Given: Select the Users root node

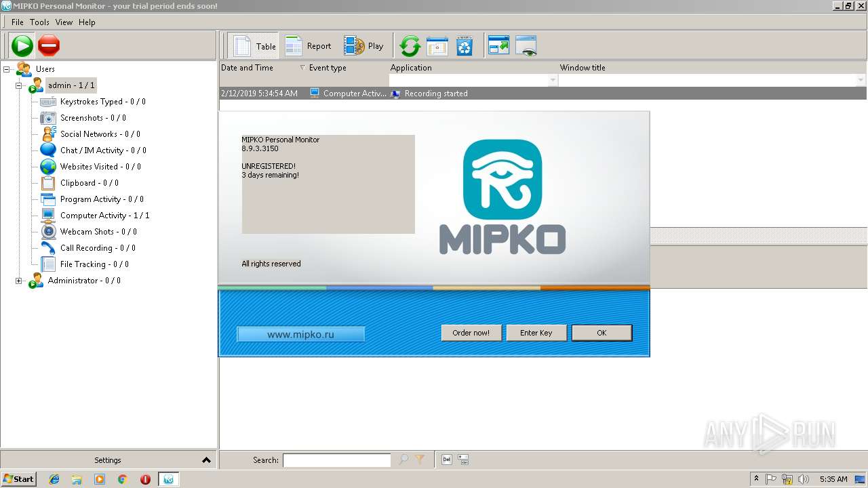Looking at the screenshot, I should 45,69.
